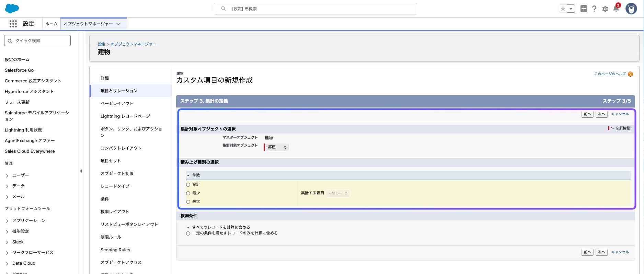
Task: Expand the Slack tree section
Action: [x=7, y=242]
